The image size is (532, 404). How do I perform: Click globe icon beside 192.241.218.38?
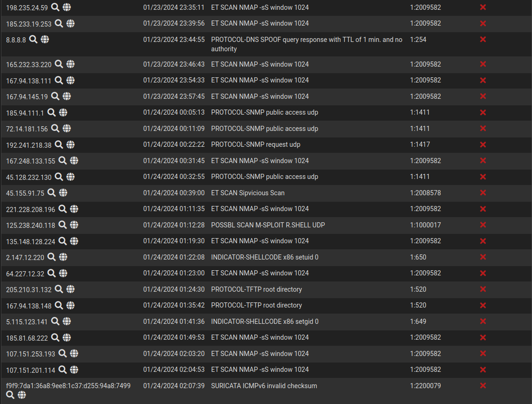(x=70, y=144)
